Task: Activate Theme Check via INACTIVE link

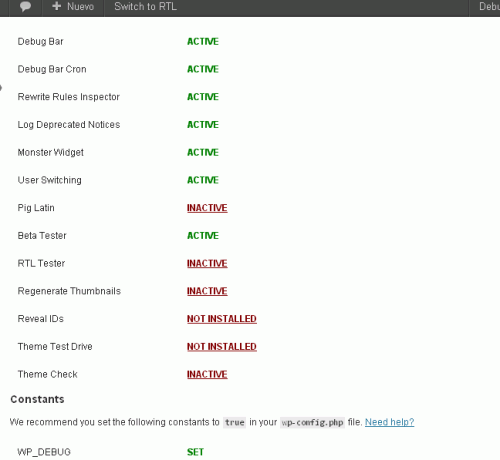Action: pos(207,374)
